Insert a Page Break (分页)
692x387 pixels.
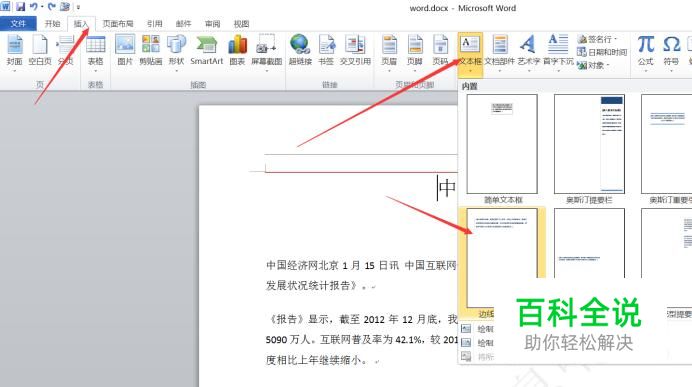[x=66, y=50]
